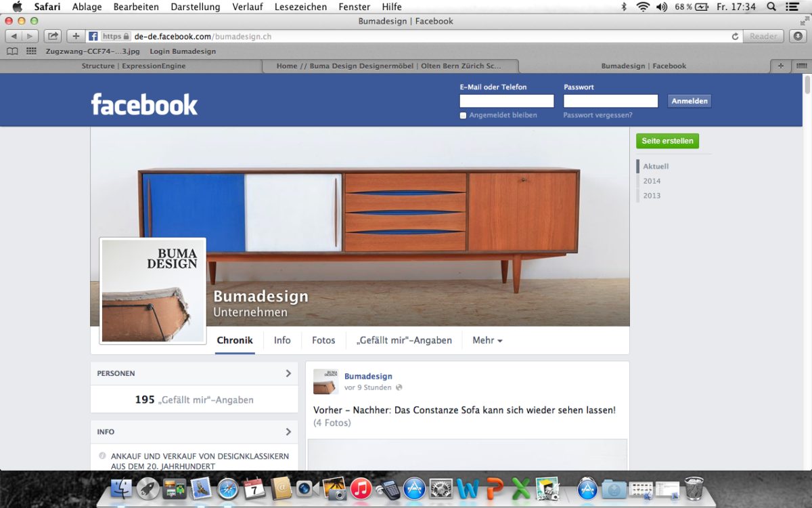The height and width of the screenshot is (508, 812).
Task: Show all tabs button
Action: [x=801, y=66]
